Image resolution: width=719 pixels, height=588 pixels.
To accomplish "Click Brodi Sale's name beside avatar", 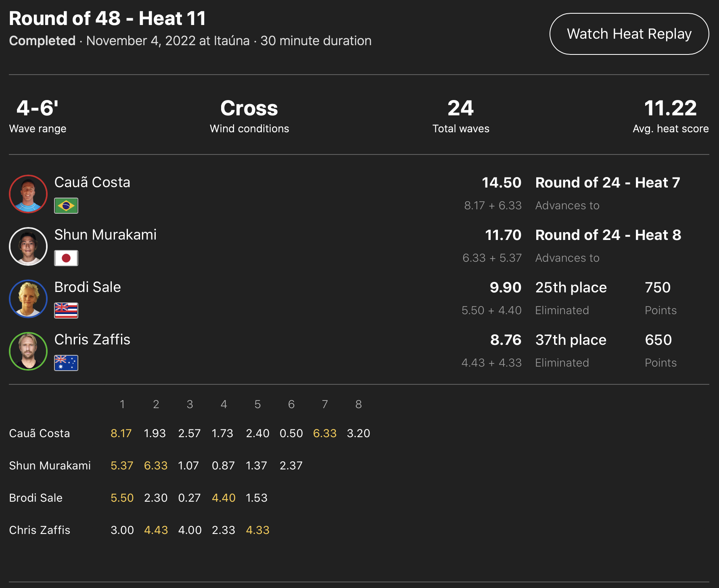I will click(88, 287).
